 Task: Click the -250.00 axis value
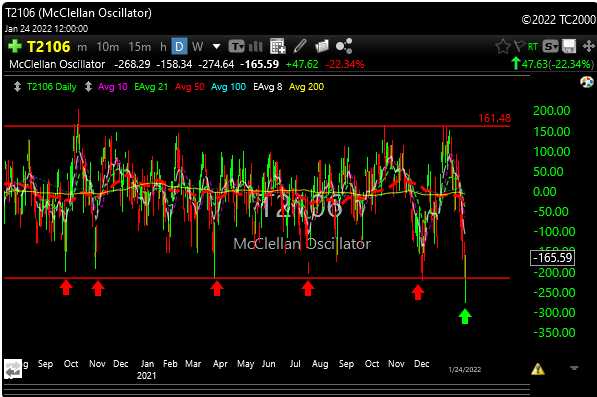(x=554, y=293)
